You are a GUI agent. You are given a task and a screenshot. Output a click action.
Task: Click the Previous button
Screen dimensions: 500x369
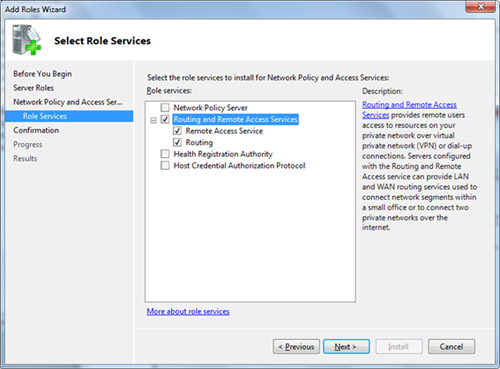tap(296, 347)
